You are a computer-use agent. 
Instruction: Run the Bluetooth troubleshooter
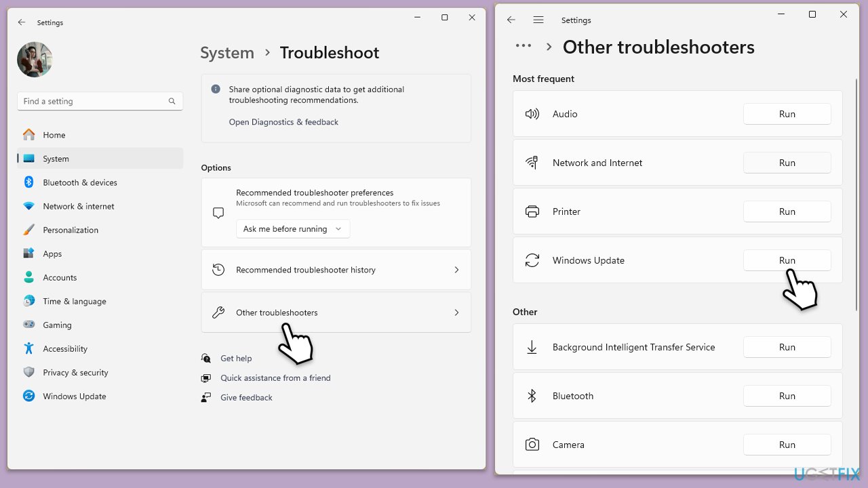pos(787,396)
